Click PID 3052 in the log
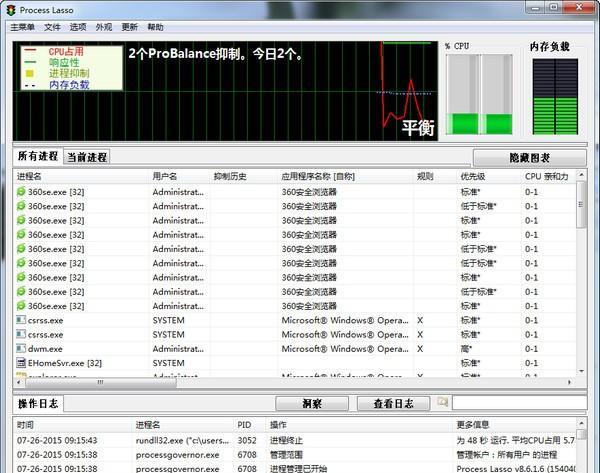This screenshot has width=600, height=473. tap(247, 440)
